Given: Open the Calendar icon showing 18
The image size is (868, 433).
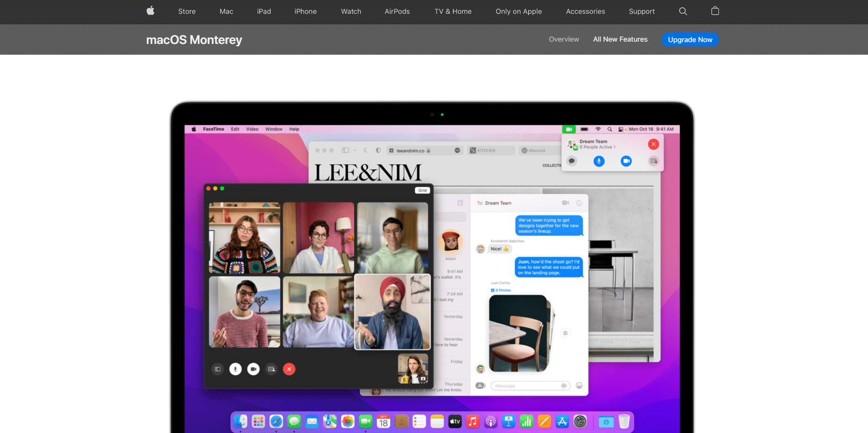Looking at the screenshot, I should (384, 422).
